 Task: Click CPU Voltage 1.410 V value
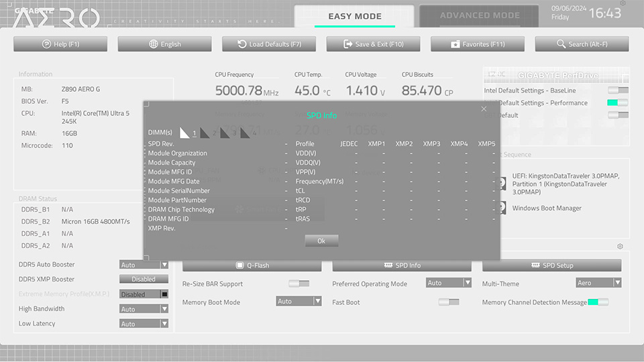pyautogui.click(x=366, y=90)
